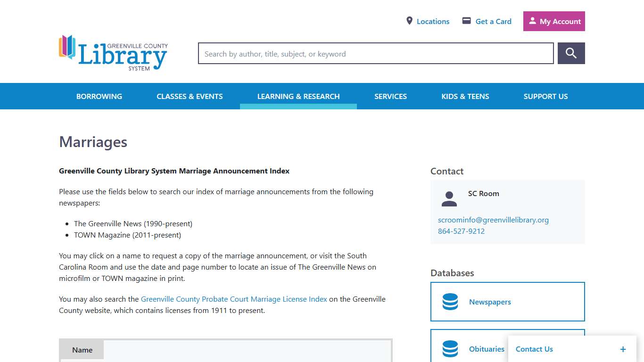Call the 864-527-9212 phone link
644x362 pixels.
pos(461,231)
